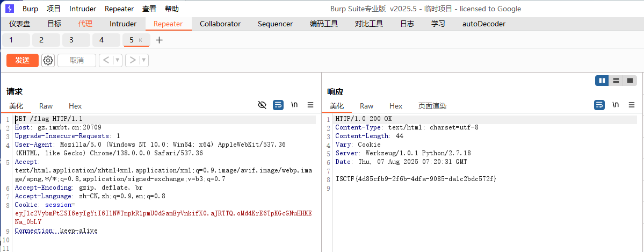644x252 pixels.
Task: Select the Hex view of response
Action: (x=396, y=106)
